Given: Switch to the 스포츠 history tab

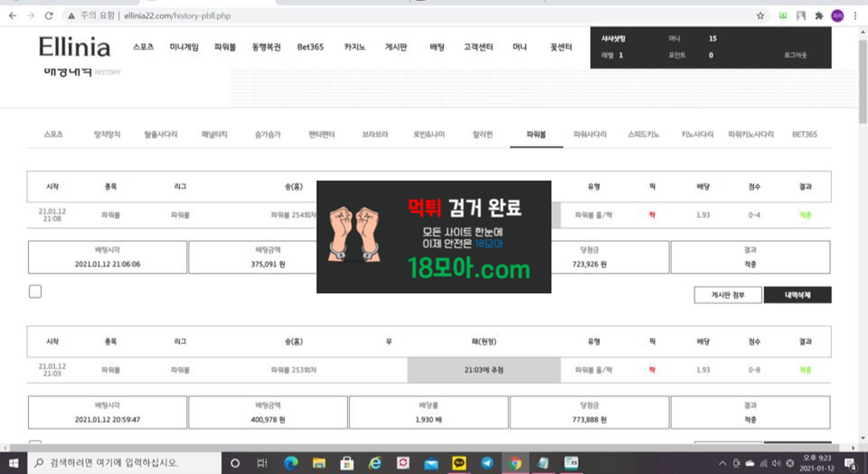Looking at the screenshot, I should tap(53, 134).
